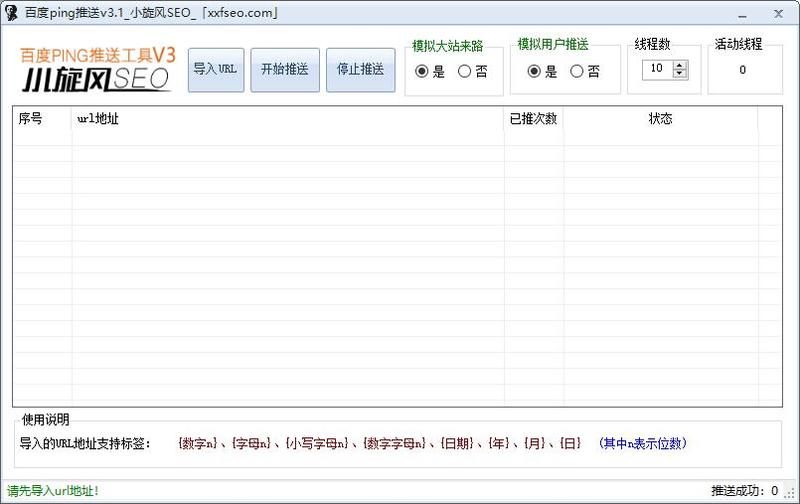Sort by the url地址 column header

[287, 119]
